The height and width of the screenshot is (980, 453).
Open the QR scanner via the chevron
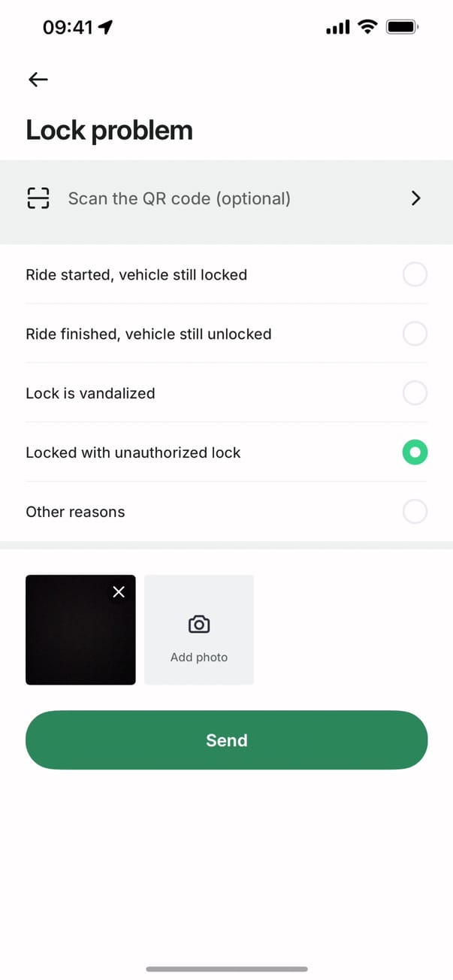click(x=416, y=198)
